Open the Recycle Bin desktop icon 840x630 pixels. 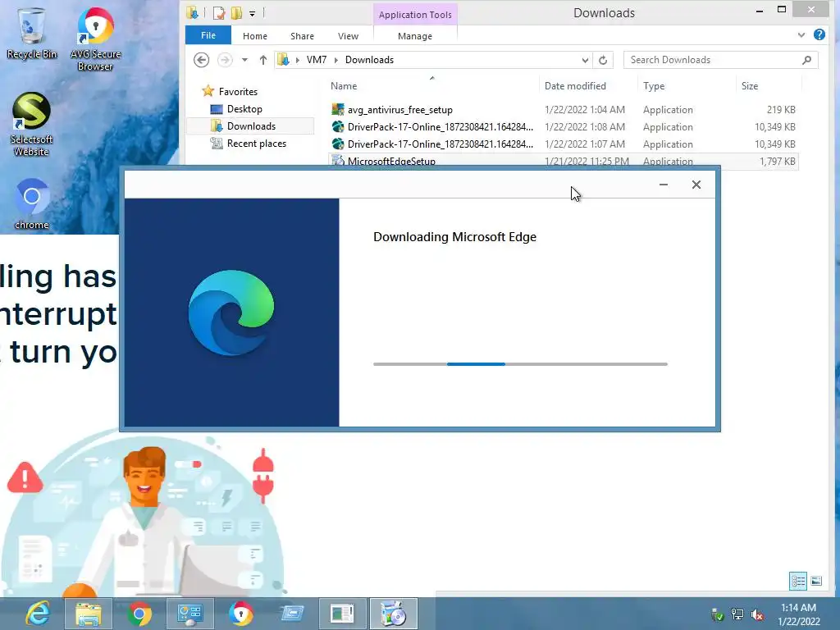point(32,33)
